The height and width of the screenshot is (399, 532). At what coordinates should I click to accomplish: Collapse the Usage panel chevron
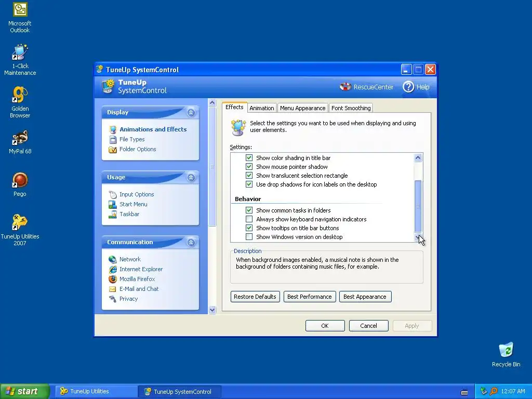(191, 178)
